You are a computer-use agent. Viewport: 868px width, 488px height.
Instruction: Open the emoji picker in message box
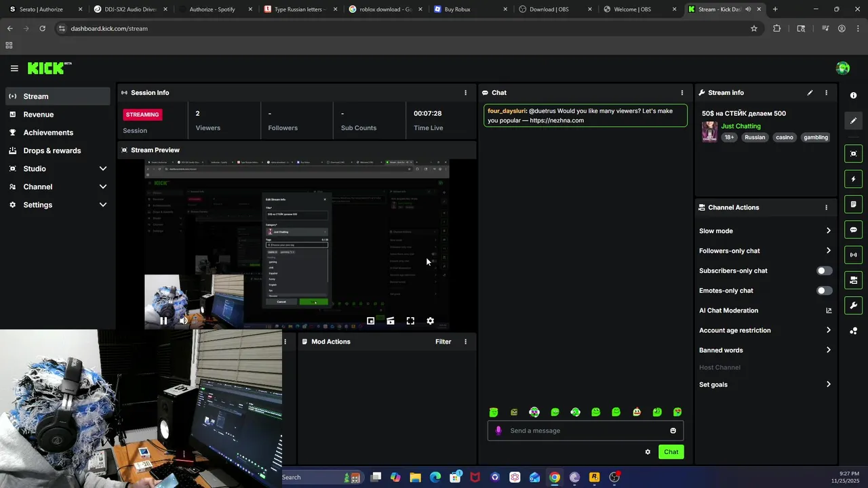(x=673, y=430)
